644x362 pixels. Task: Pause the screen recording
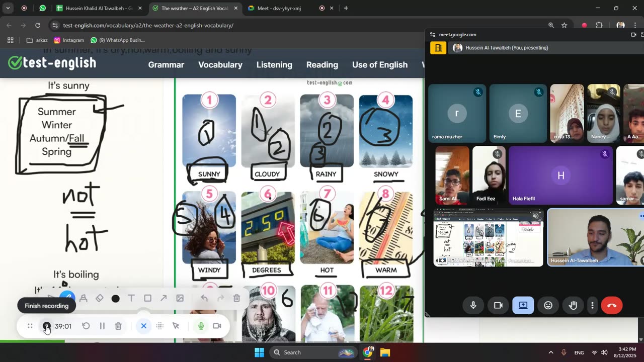click(x=102, y=326)
